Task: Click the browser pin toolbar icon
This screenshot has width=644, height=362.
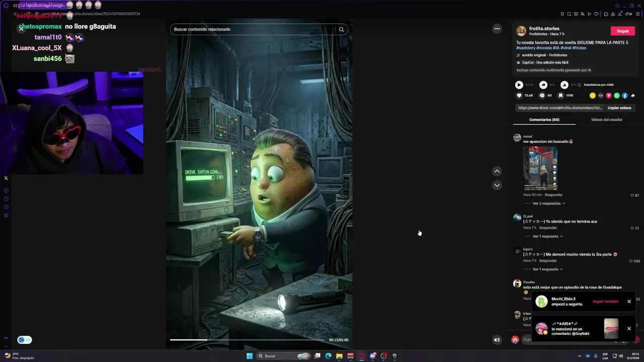Action: [562, 14]
